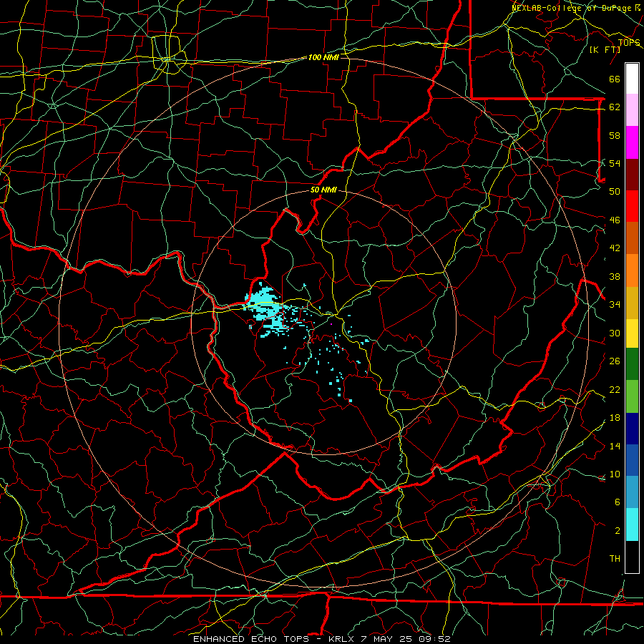Image resolution: width=644 pixels, height=644 pixels.
Task: Click the "50 NMI" range ring label
Action: tap(323, 190)
